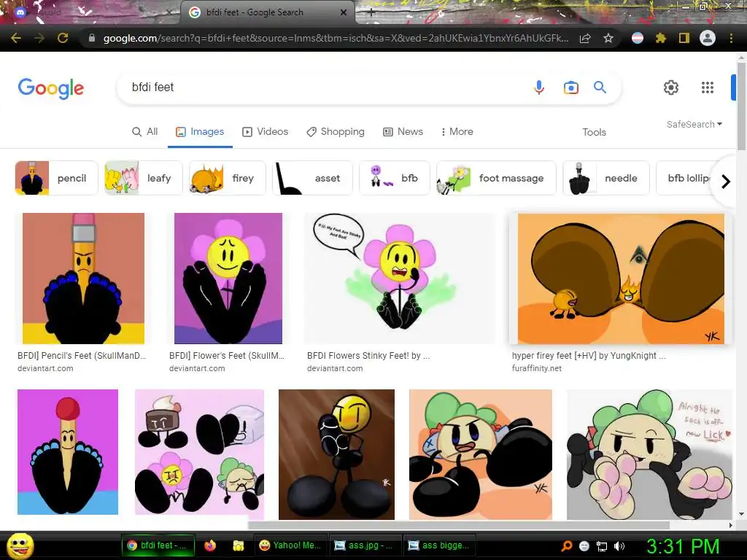Viewport: 747px width, 560px height.
Task: View site information lock icon
Action: 92,38
